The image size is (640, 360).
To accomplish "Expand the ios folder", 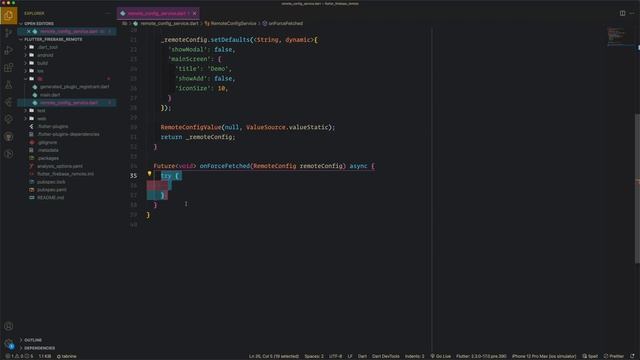I will click(40, 71).
